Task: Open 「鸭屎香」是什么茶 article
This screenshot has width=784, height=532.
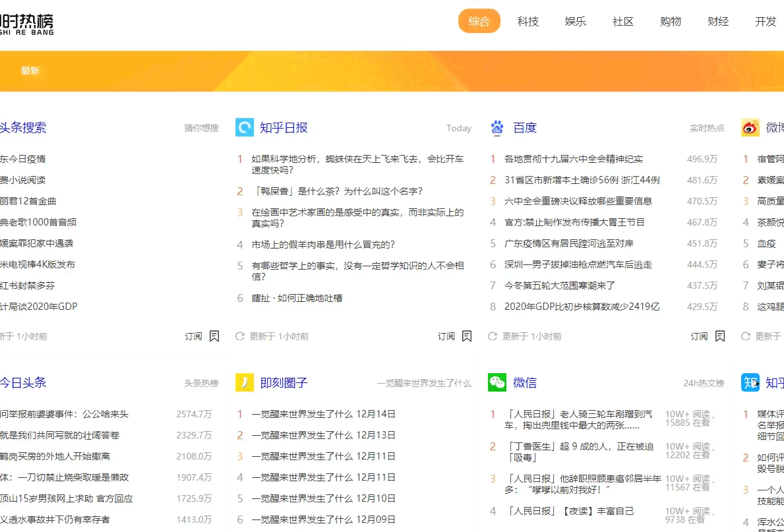Action: [337, 191]
